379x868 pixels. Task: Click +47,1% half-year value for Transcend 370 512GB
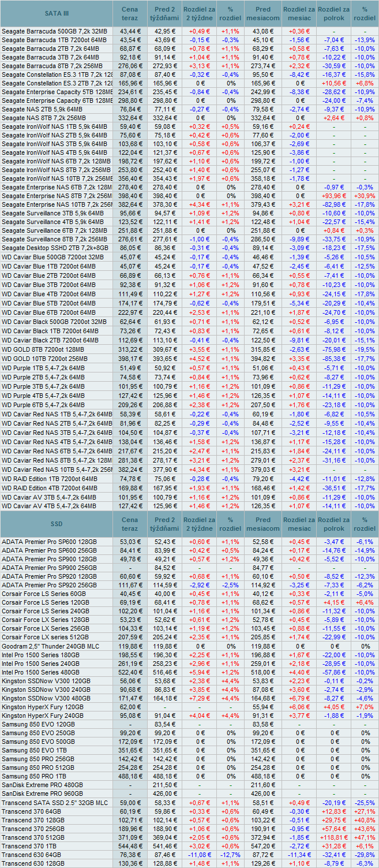click(x=365, y=837)
